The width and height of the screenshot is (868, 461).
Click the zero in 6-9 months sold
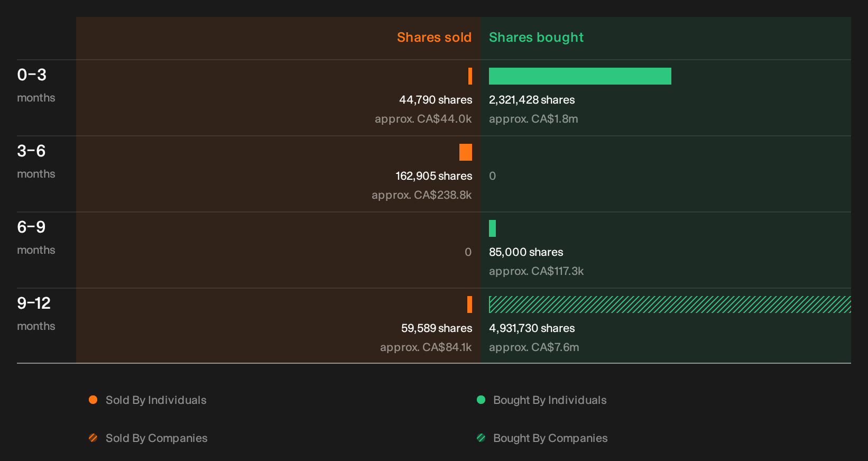tap(468, 252)
